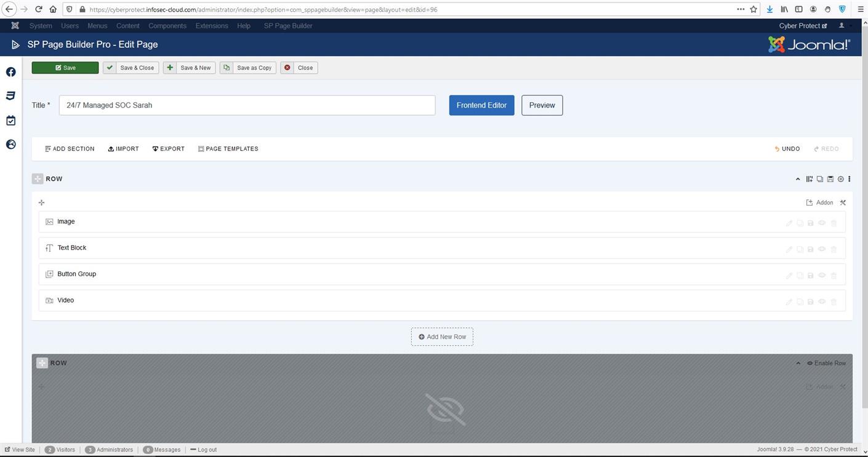
Task: Click edit pencil icon for Image addon
Action: click(x=789, y=223)
